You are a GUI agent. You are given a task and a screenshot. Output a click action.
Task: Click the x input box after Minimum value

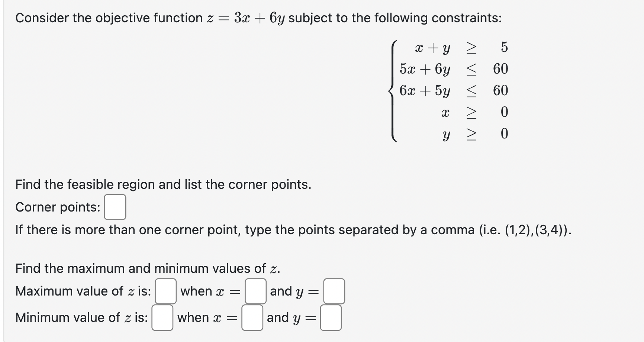253,317
